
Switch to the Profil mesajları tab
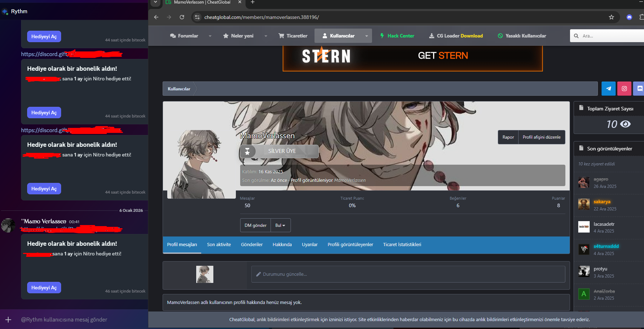point(182,245)
